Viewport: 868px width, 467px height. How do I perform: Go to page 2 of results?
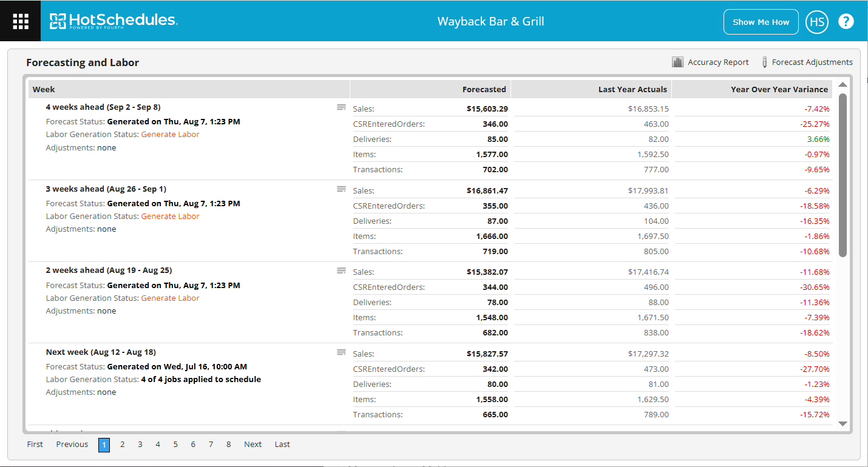tap(122, 445)
